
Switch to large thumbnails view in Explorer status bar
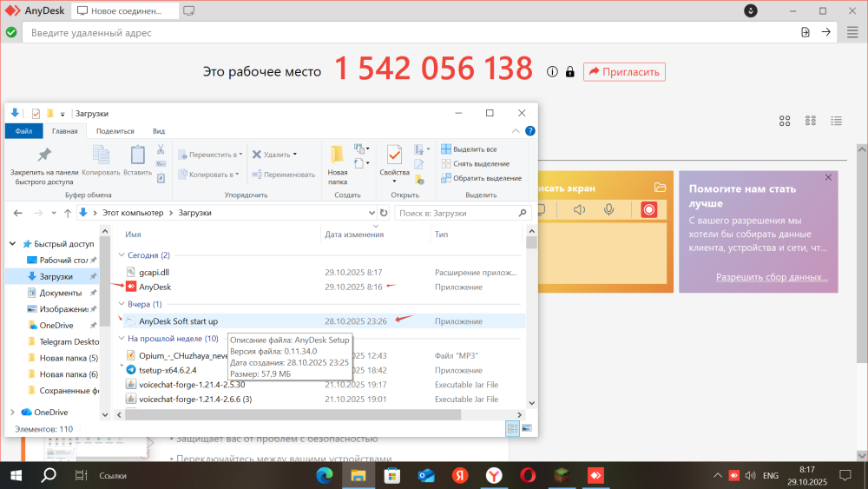(527, 428)
